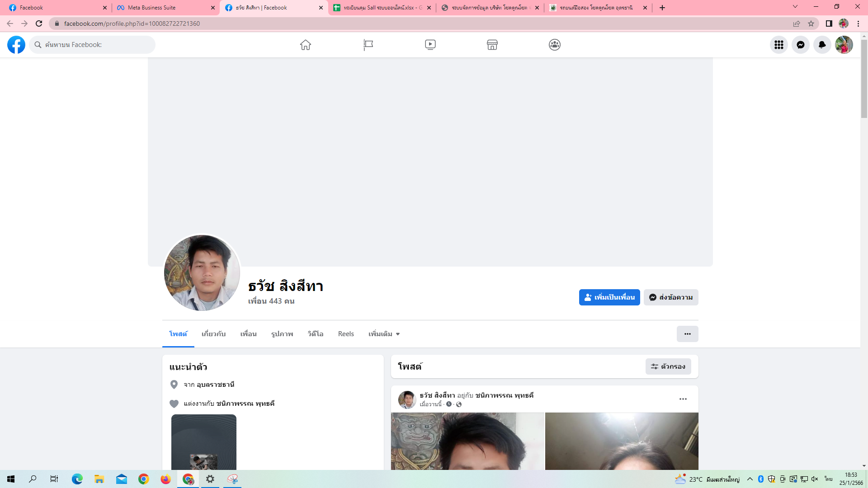Open post three-dot options menu
The width and height of the screenshot is (868, 488).
(x=683, y=399)
